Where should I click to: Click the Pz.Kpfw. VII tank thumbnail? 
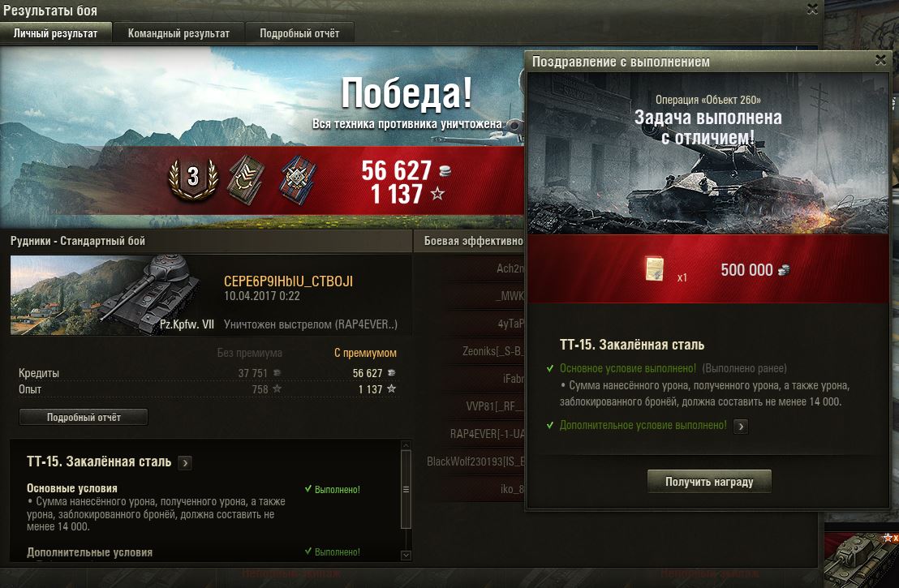114,294
